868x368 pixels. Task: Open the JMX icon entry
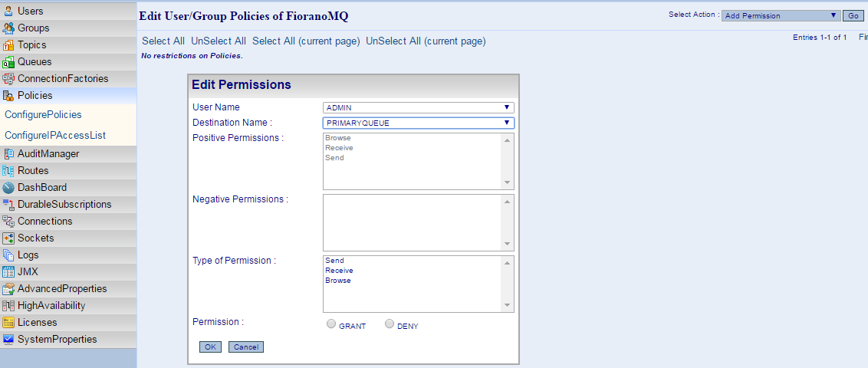coord(8,272)
